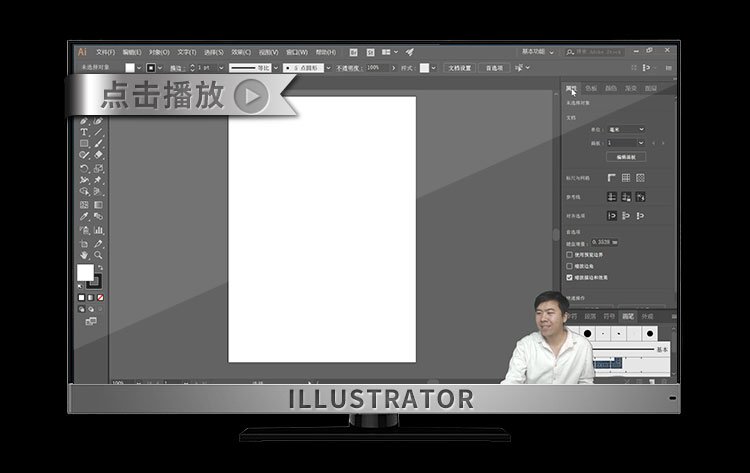Select the Column Graph tool
Screen dimensions: 750x473
click(99, 231)
